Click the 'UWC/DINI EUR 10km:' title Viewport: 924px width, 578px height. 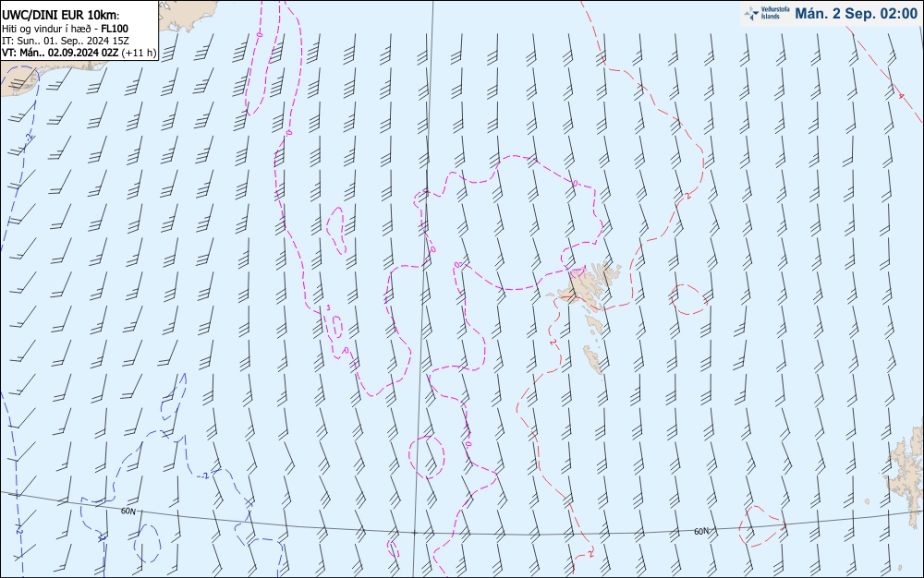(x=61, y=16)
